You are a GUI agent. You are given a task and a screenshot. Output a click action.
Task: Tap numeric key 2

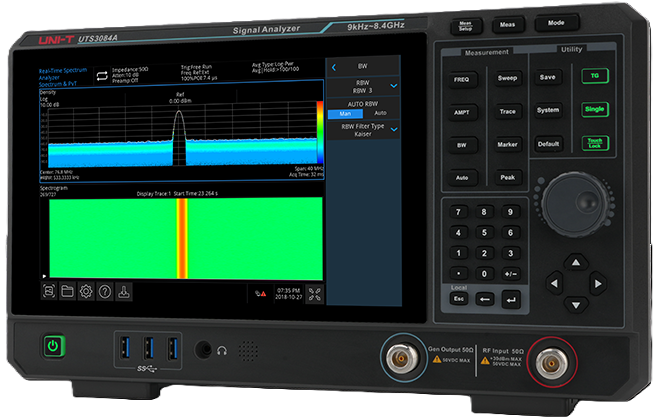[484, 253]
